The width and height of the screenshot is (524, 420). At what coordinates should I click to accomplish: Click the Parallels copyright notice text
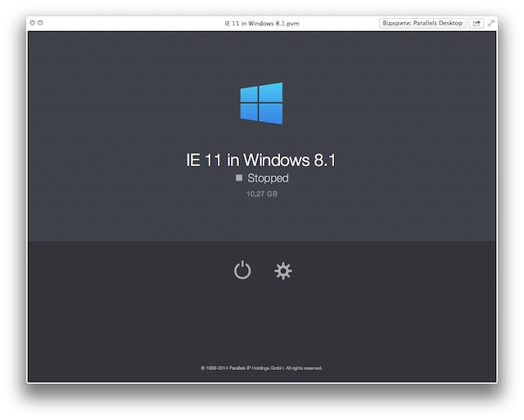pos(261,368)
